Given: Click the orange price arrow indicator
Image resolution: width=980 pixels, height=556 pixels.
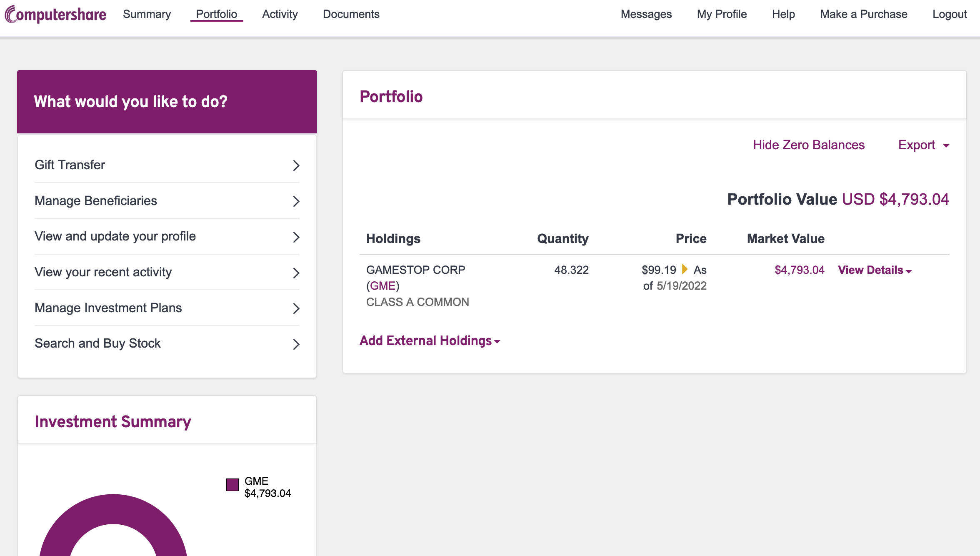Looking at the screenshot, I should 684,269.
